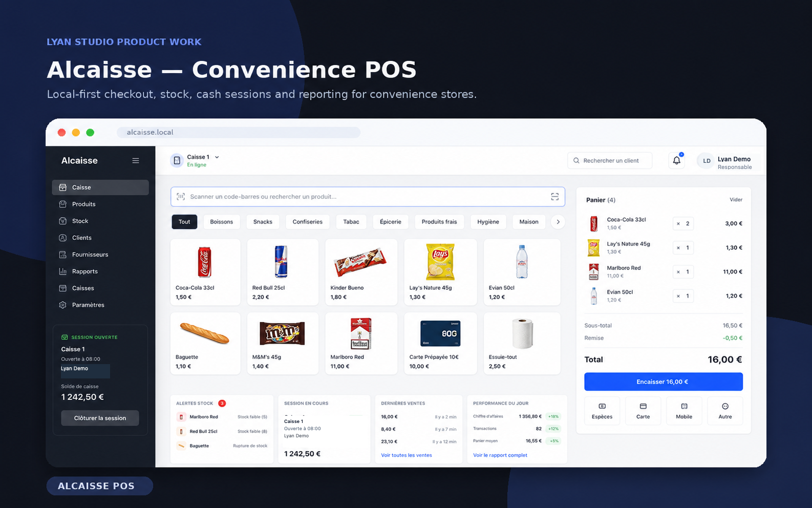Open Paramètres settings
The width and height of the screenshot is (812, 508).
click(x=100, y=305)
